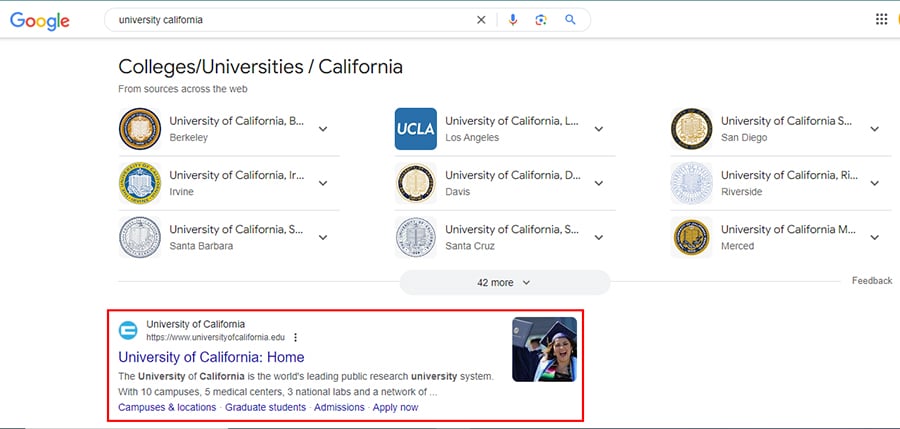Click the UC Berkeley seal logo
Screen dimensions: 900x429
pyautogui.click(x=140, y=129)
